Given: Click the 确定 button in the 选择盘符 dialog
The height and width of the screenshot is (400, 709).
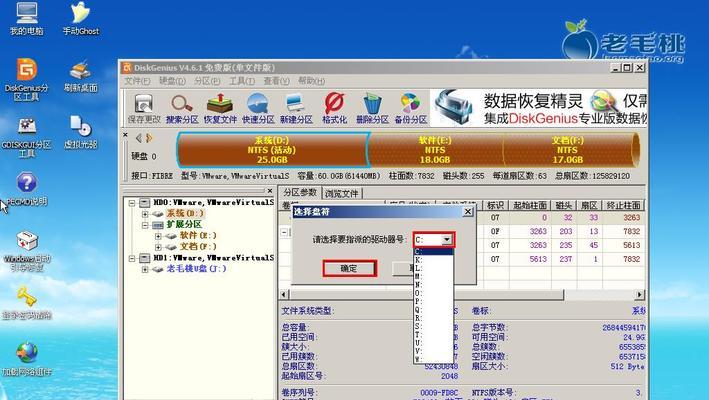Looking at the screenshot, I should pos(349,268).
